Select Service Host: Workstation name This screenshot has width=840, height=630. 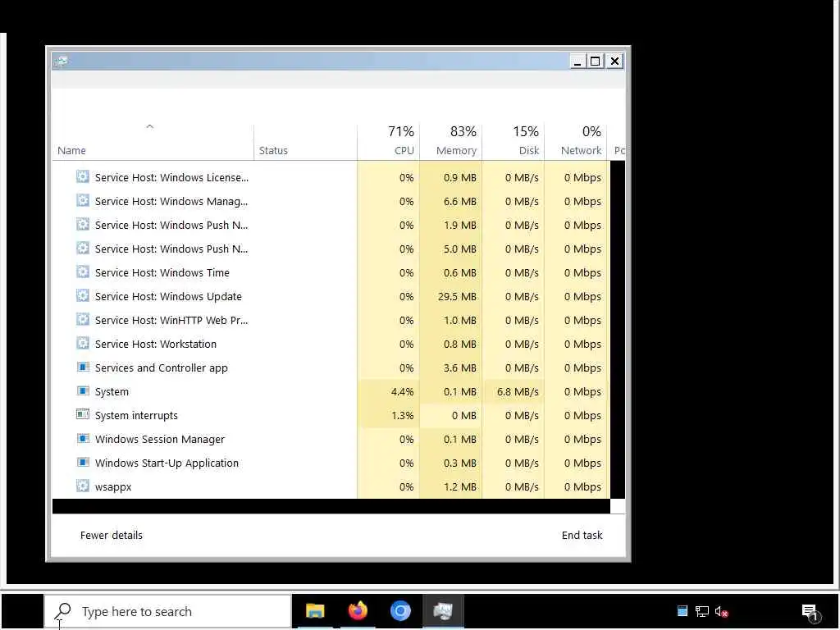(x=156, y=344)
